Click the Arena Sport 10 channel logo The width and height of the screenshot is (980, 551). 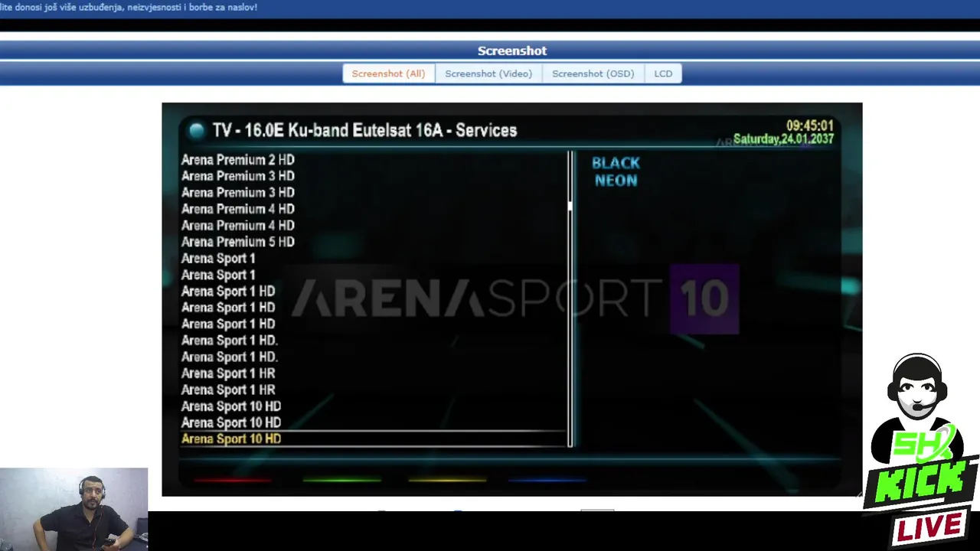(x=514, y=298)
